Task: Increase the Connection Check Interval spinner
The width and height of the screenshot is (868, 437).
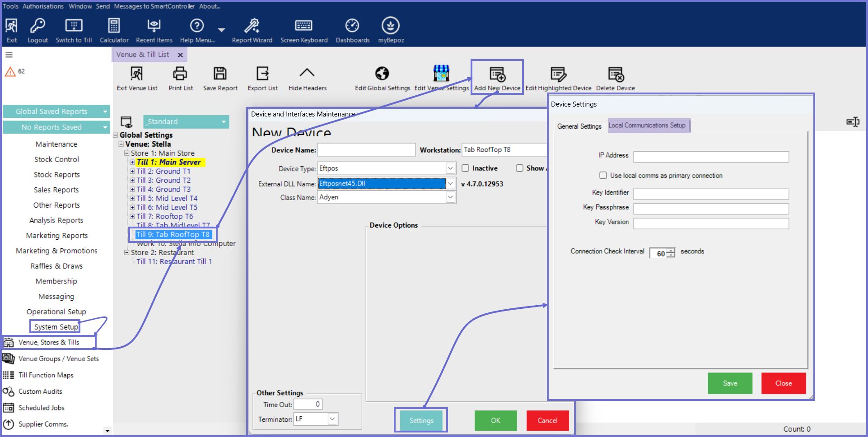Action: [672, 251]
